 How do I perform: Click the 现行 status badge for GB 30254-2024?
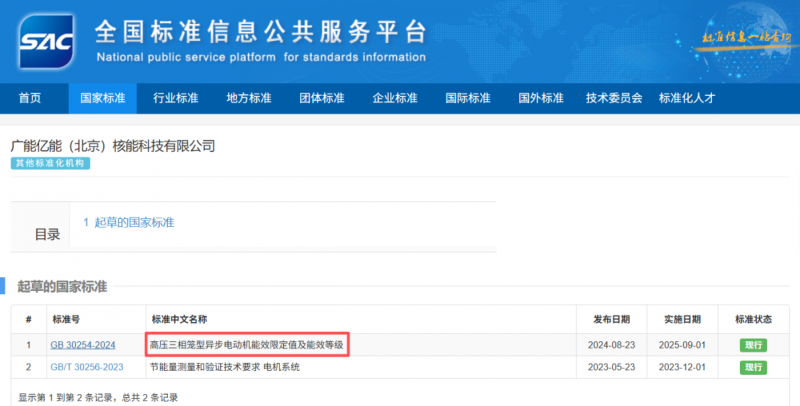pyautogui.click(x=753, y=345)
